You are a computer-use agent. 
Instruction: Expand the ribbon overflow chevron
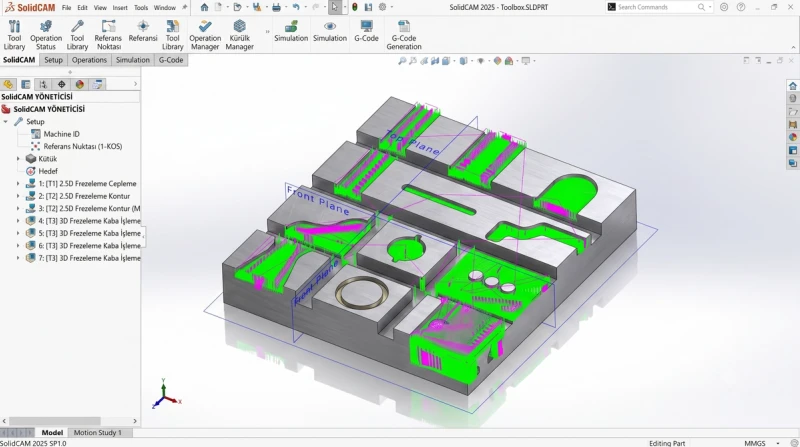pyautogui.click(x=267, y=32)
